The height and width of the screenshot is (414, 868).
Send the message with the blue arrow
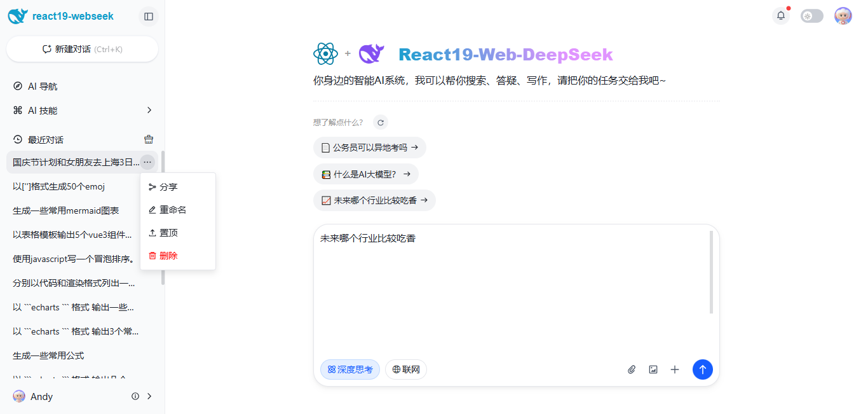(703, 369)
